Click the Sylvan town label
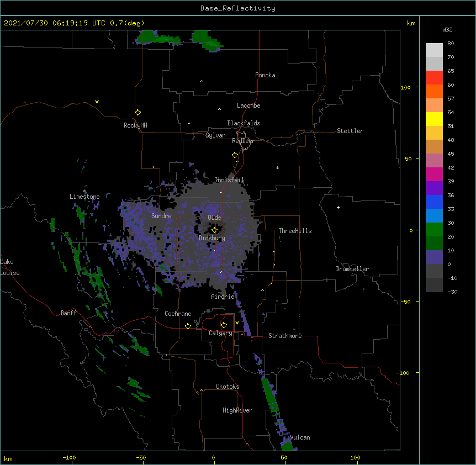This screenshot has height=465, width=476. coord(215,135)
